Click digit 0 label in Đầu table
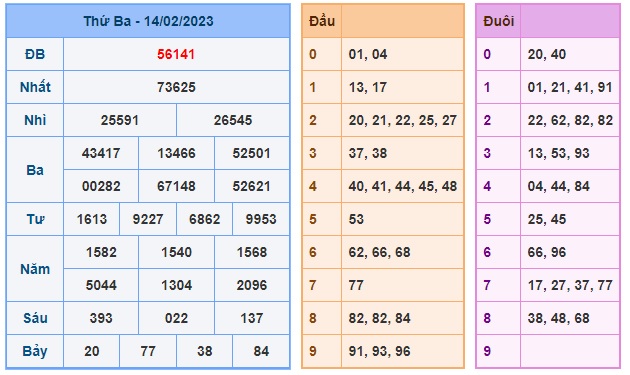Viewport: 630px width, 375px height. 313,54
